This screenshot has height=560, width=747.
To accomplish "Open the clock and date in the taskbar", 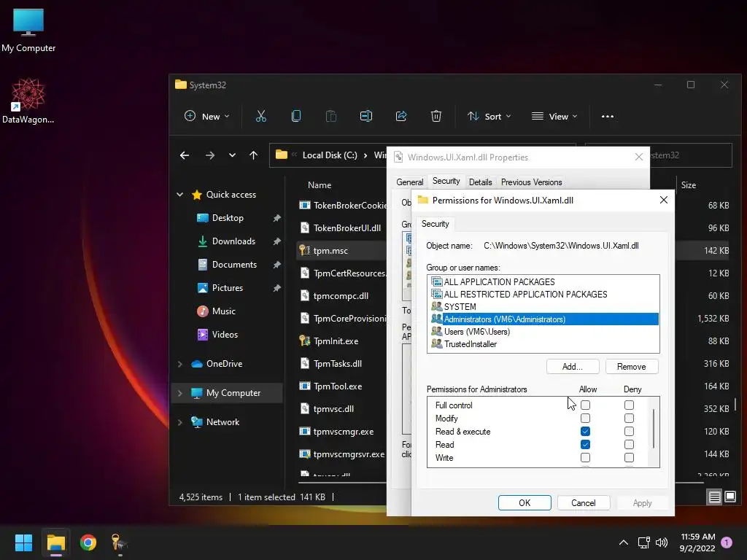I will (x=697, y=542).
